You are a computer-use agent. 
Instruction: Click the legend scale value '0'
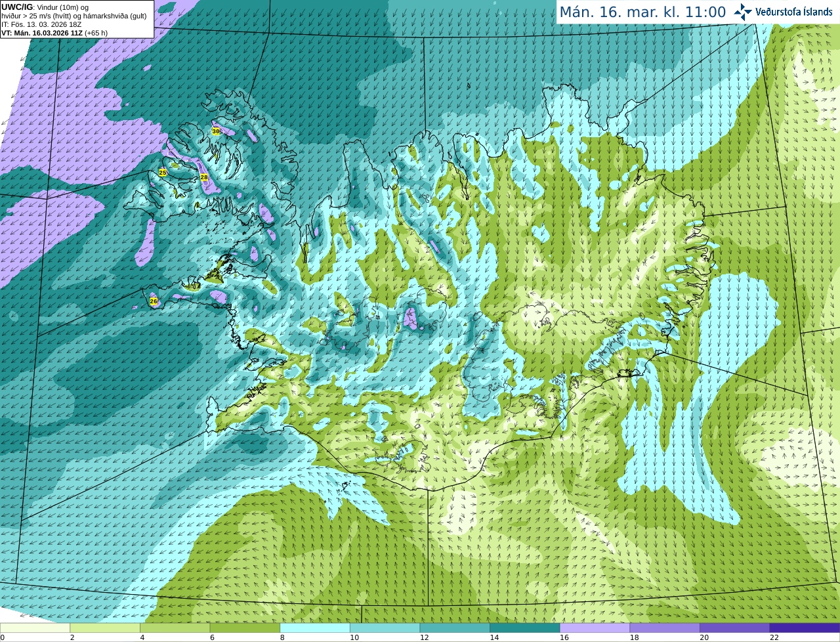[3, 637]
